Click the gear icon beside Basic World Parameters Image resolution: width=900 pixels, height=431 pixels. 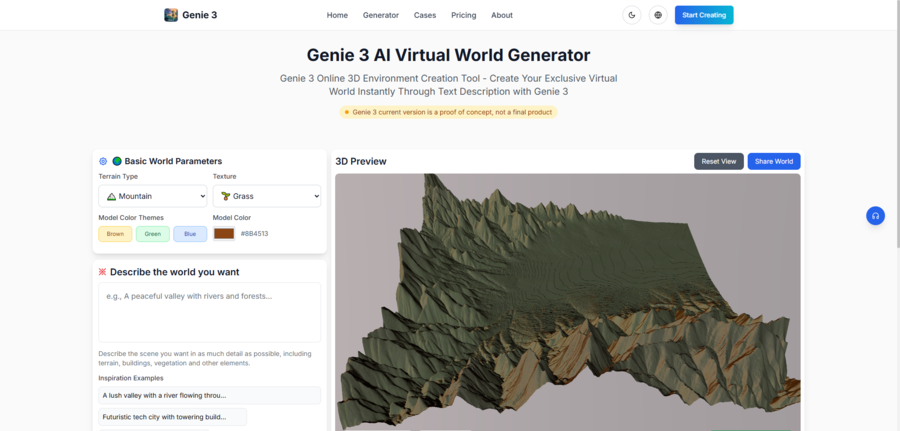[x=103, y=161]
